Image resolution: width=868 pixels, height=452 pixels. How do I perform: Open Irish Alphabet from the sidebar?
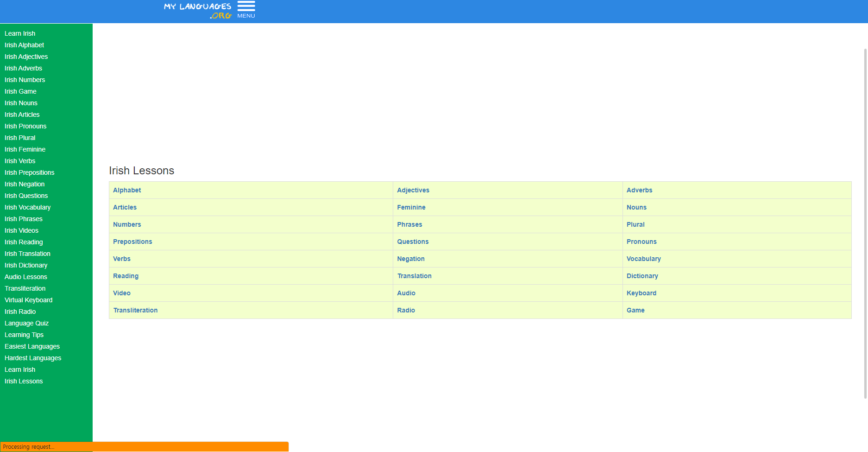click(24, 45)
